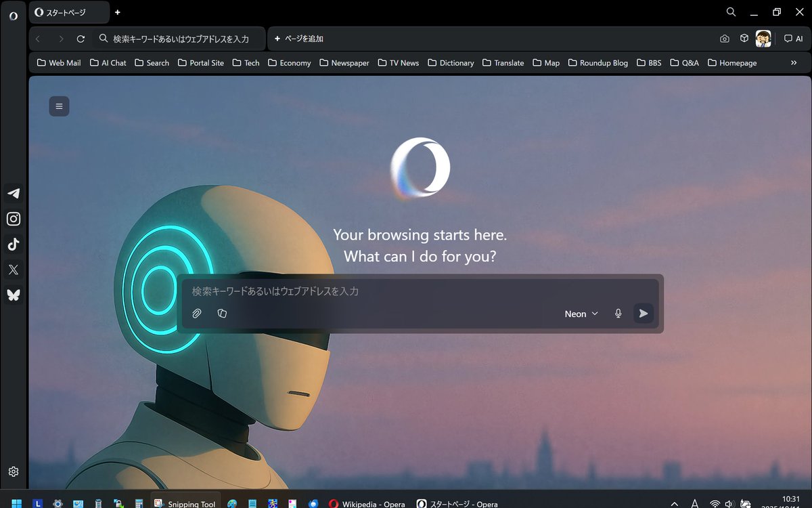Open the user profile avatar
Screen dimensions: 812x508
tap(763, 39)
